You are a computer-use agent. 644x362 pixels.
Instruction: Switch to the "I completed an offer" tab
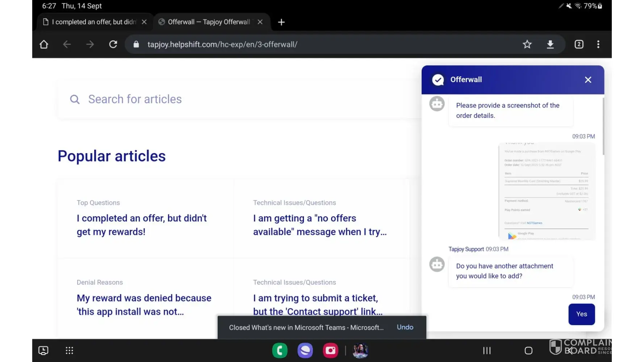point(91,22)
